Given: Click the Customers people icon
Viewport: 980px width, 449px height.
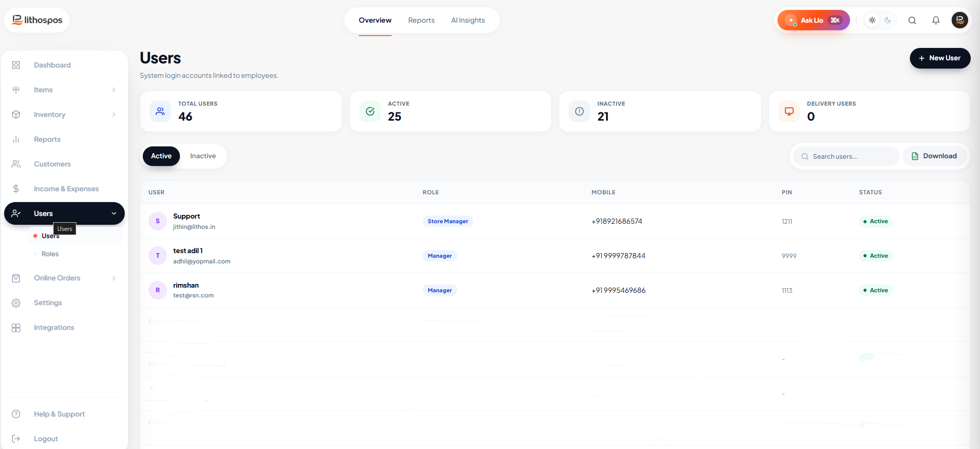Looking at the screenshot, I should tap(16, 164).
